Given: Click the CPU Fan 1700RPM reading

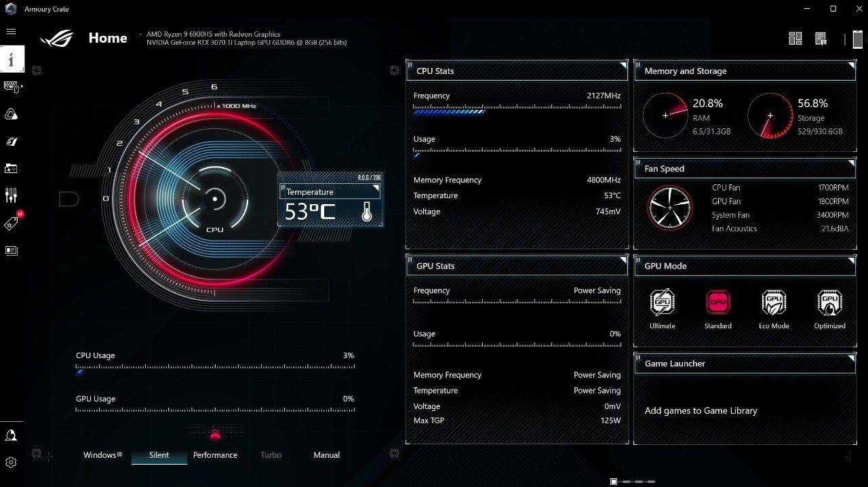Looking at the screenshot, I should (x=833, y=188).
